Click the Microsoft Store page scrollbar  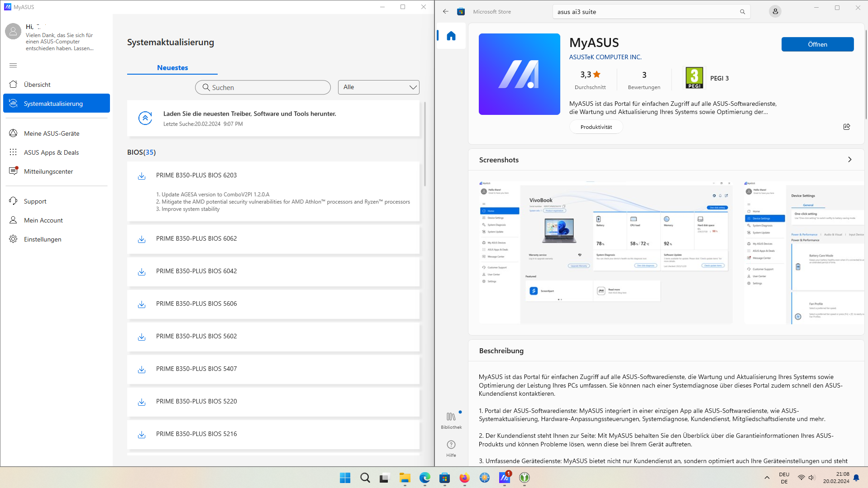[x=866, y=74]
